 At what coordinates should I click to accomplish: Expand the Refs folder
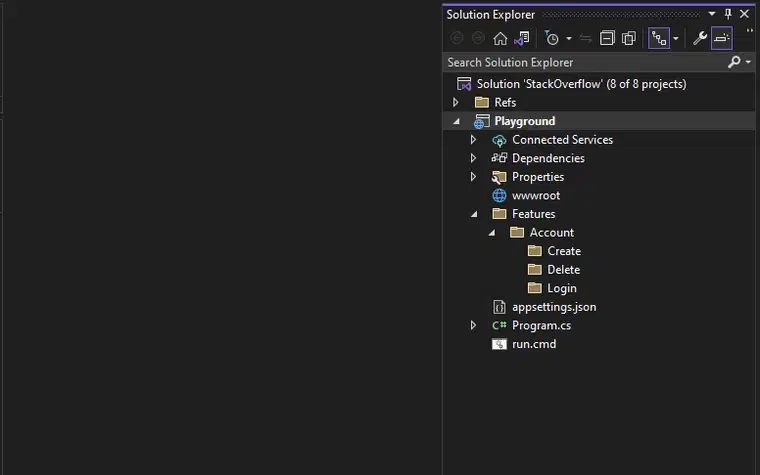[x=456, y=102]
